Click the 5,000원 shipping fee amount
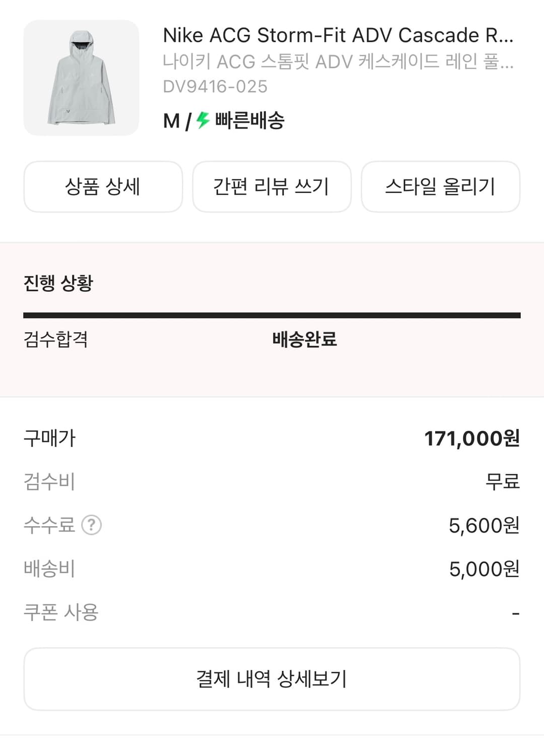 pyautogui.click(x=484, y=569)
